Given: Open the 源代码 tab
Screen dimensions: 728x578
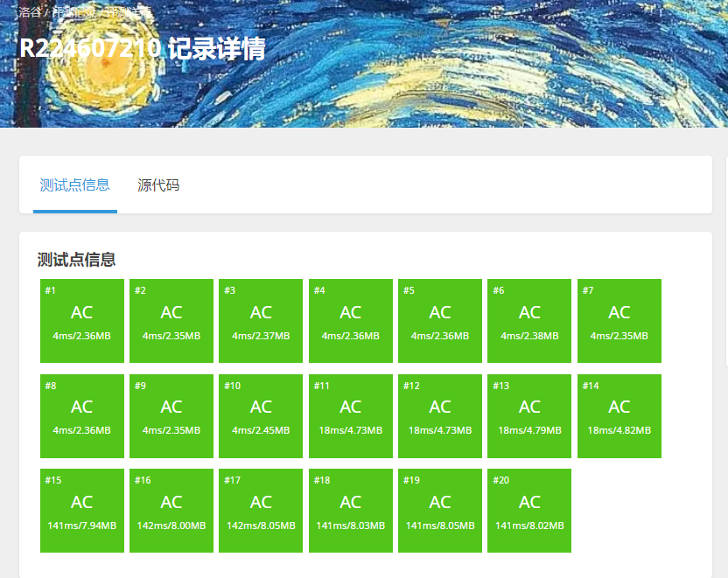Looking at the screenshot, I should click(x=158, y=185).
